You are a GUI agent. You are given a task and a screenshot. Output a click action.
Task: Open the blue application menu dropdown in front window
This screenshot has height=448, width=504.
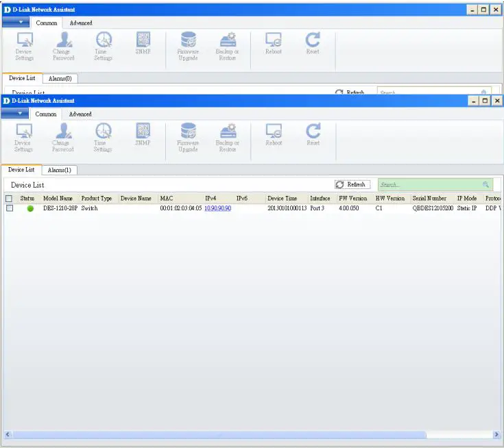(x=15, y=113)
